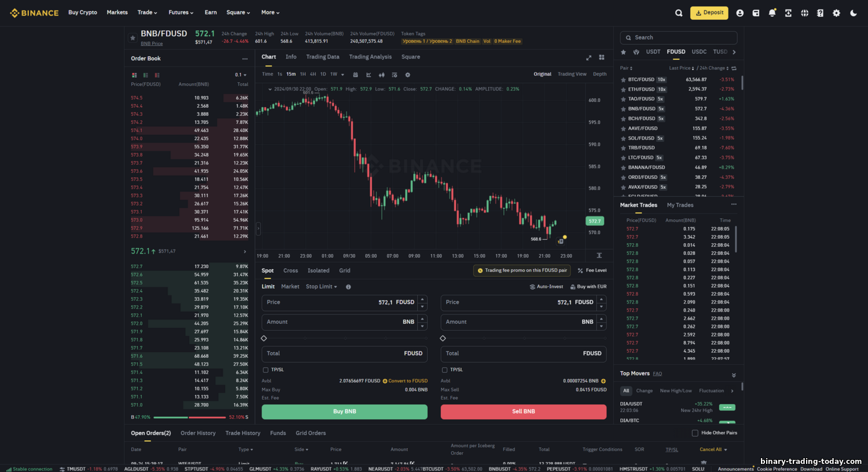The height and width of the screenshot is (472, 868).
Task: Click Sell BNB button
Action: pos(524,412)
